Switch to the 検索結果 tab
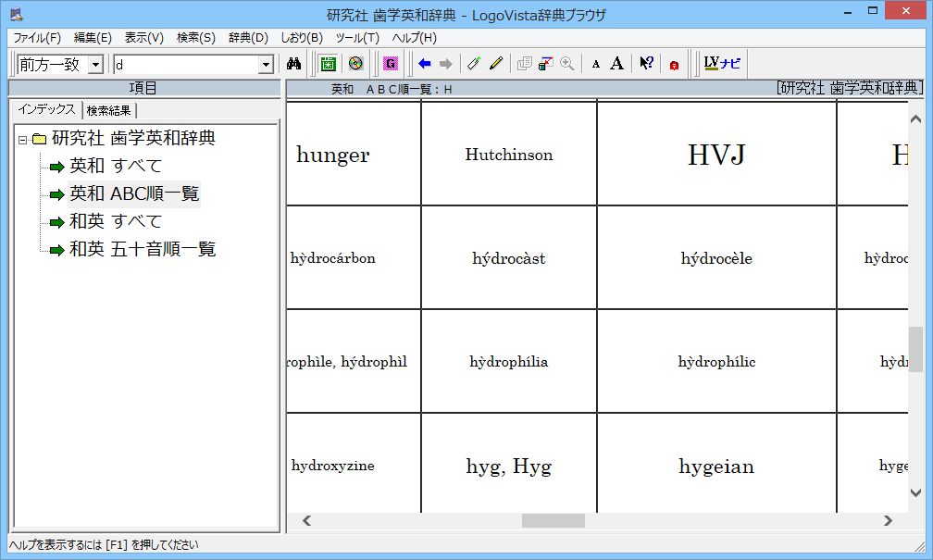Viewport: 933px width, 560px height. [109, 110]
